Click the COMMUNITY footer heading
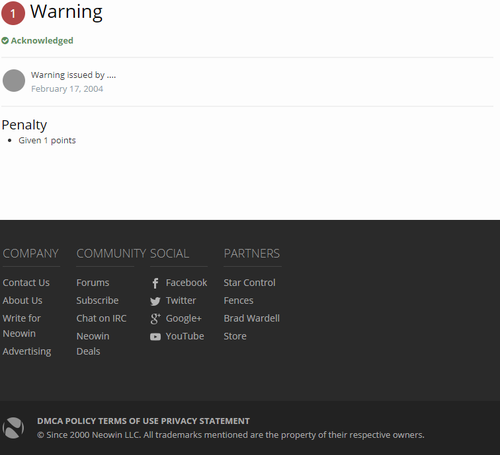 (x=111, y=254)
